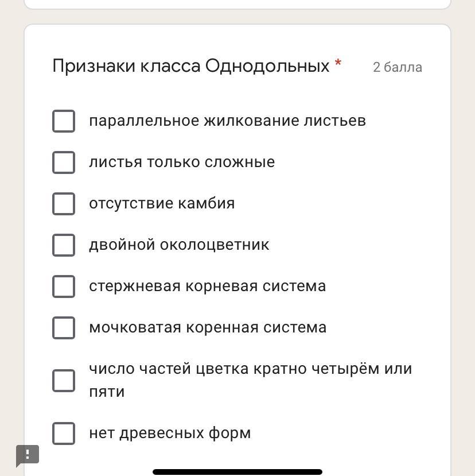Select the стержневая корневая система checkbox
Viewport: 475px width, 476px height.
pos(64,287)
